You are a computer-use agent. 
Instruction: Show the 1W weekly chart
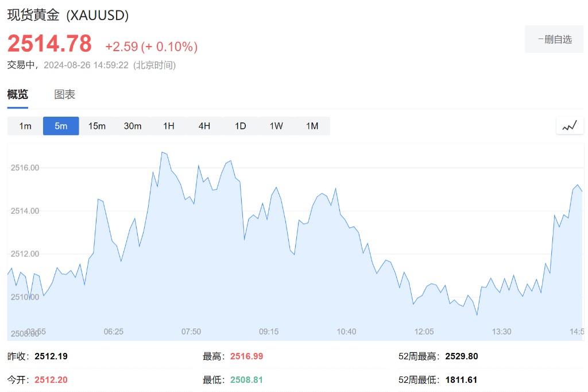pos(276,126)
